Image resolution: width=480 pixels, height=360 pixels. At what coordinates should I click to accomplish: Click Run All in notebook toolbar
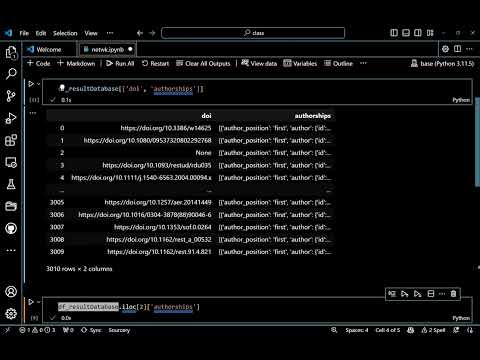pos(120,63)
